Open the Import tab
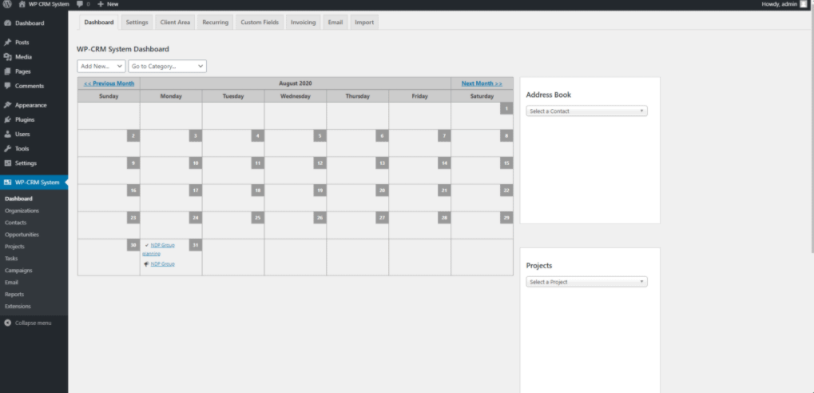This screenshot has width=814, height=393. coord(364,22)
